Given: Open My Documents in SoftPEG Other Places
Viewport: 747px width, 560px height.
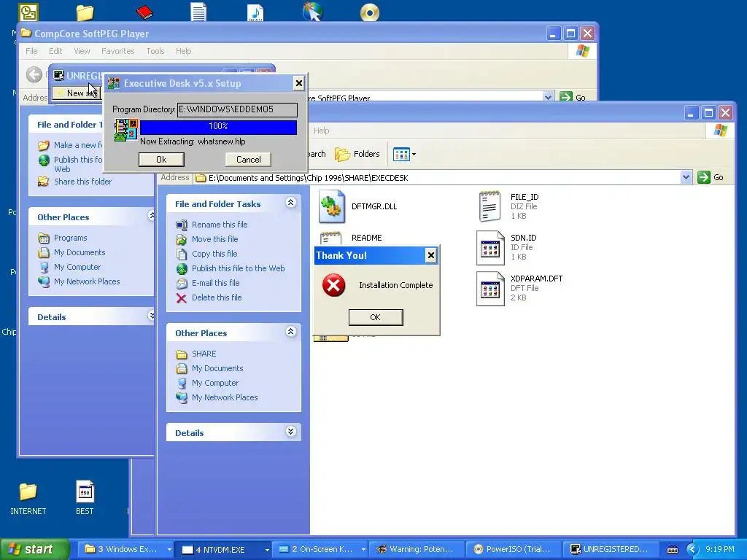Looking at the screenshot, I should pos(79,252).
